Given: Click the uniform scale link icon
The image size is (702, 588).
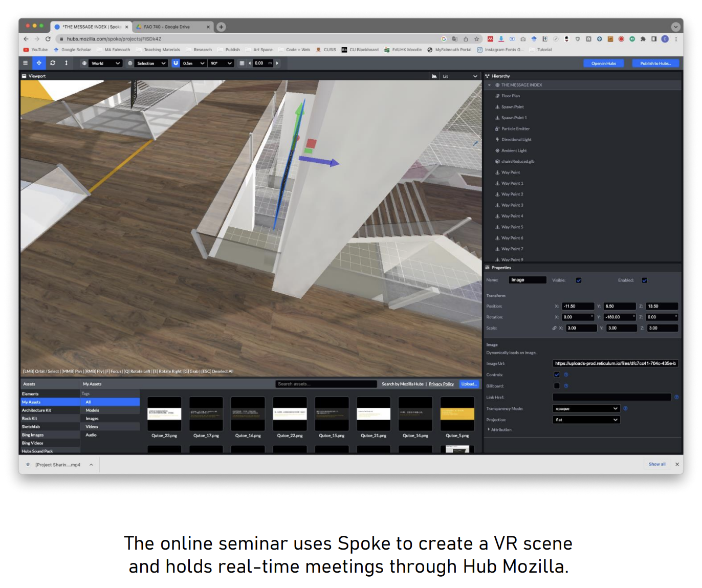Looking at the screenshot, I should [554, 328].
